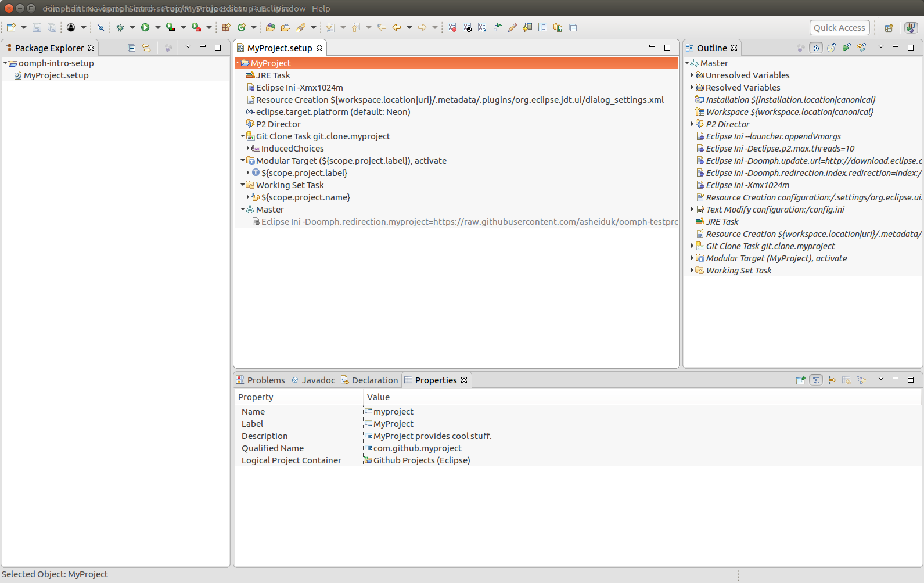Click the New Java Class icon
This screenshot has height=583, width=924.
pyautogui.click(x=242, y=27)
